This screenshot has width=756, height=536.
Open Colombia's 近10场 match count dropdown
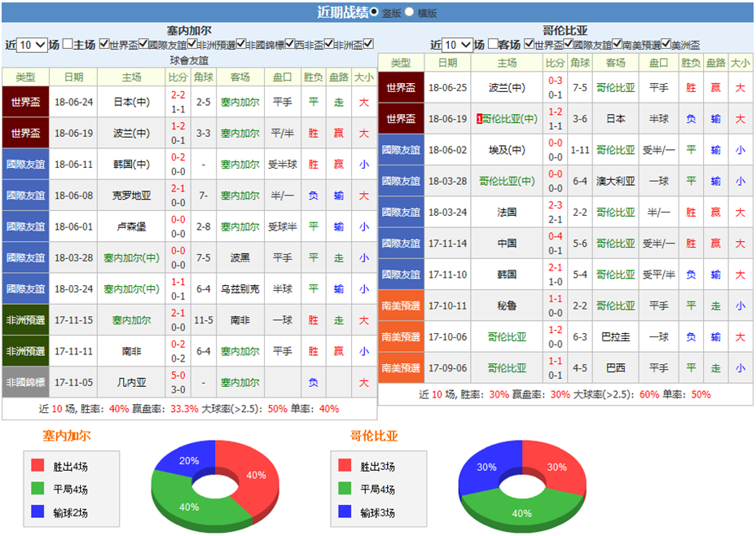pyautogui.click(x=457, y=45)
